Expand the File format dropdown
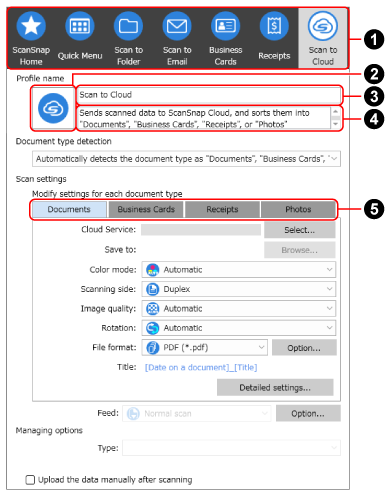Viewport: 390px width, 493px height. [205, 348]
